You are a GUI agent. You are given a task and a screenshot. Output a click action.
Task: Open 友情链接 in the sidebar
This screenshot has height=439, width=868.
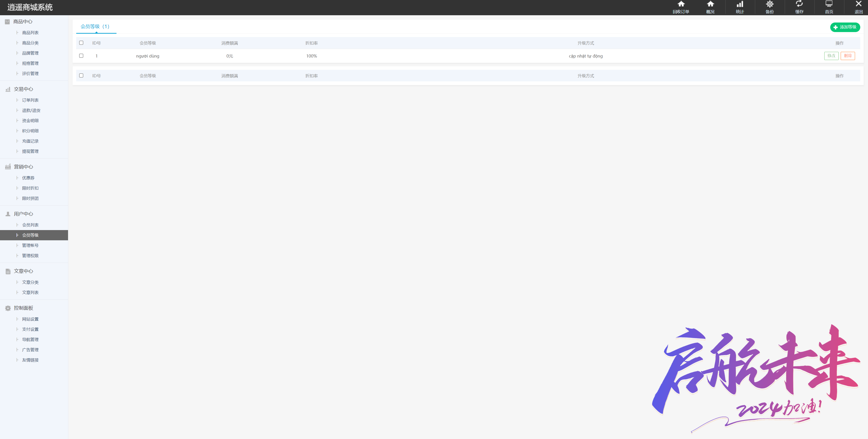point(30,360)
